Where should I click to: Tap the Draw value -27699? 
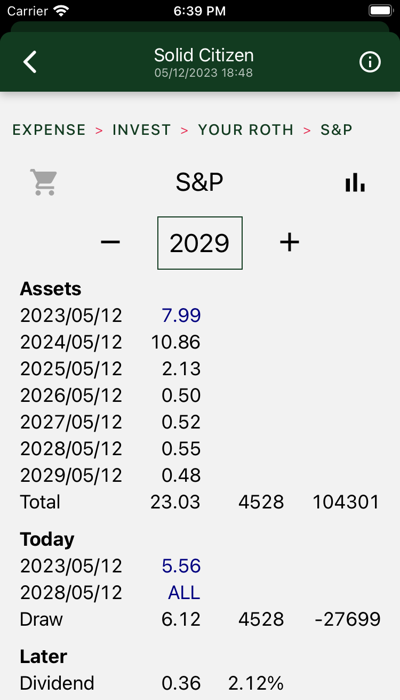pos(347,619)
